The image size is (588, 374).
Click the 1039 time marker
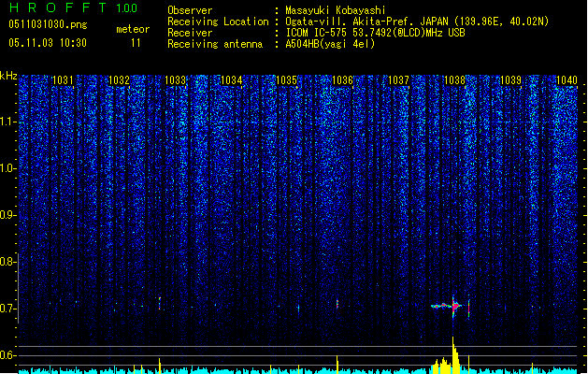click(510, 80)
